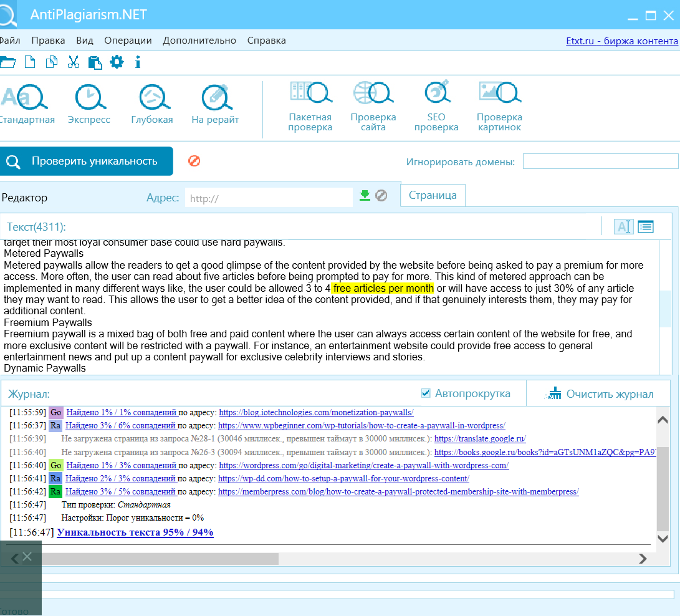Switch to text editing mode icon
The image size is (680, 616).
624,226
